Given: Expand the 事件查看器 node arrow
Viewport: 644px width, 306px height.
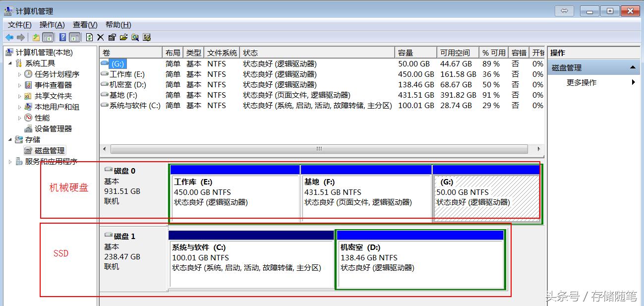Looking at the screenshot, I should point(20,85).
